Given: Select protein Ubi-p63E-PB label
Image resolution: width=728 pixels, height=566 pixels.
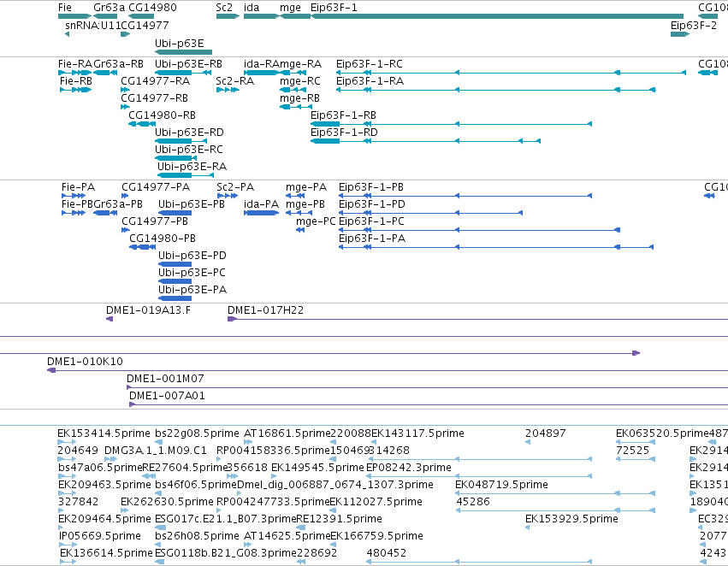Looking at the screenshot, I should (x=192, y=204).
